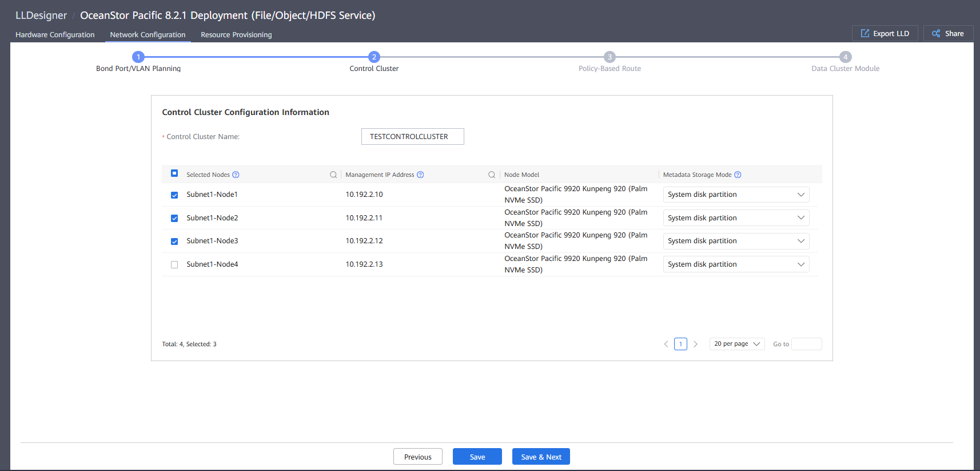The width and height of the screenshot is (980, 471).
Task: Uncheck the Subnet1-Node1 checkbox
Action: point(174,195)
